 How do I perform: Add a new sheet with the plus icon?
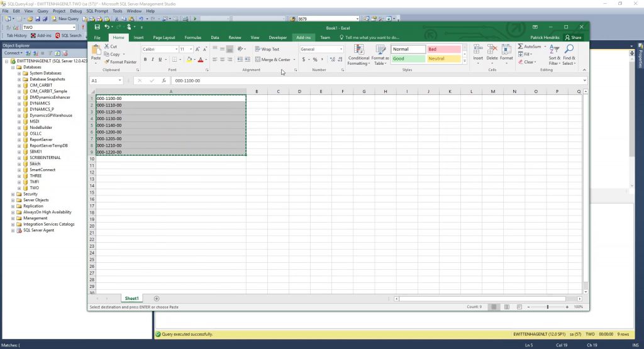coord(157,298)
